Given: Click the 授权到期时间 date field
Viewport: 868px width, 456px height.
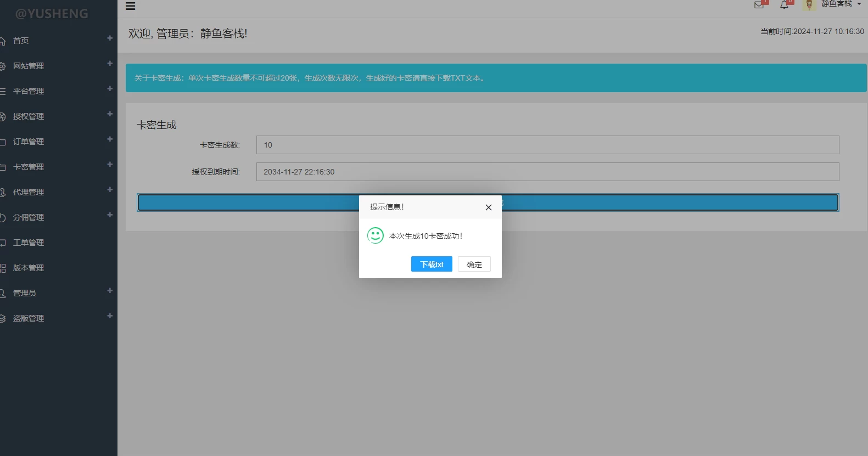Looking at the screenshot, I should coord(547,172).
